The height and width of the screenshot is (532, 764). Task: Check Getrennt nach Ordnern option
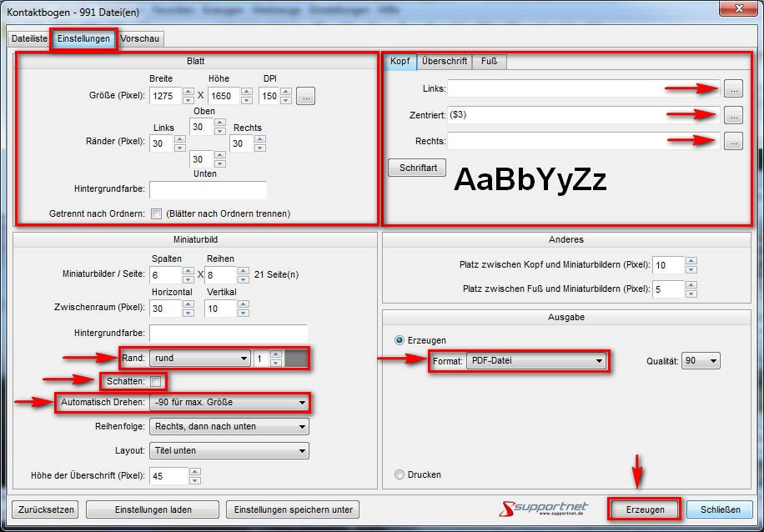[156, 213]
